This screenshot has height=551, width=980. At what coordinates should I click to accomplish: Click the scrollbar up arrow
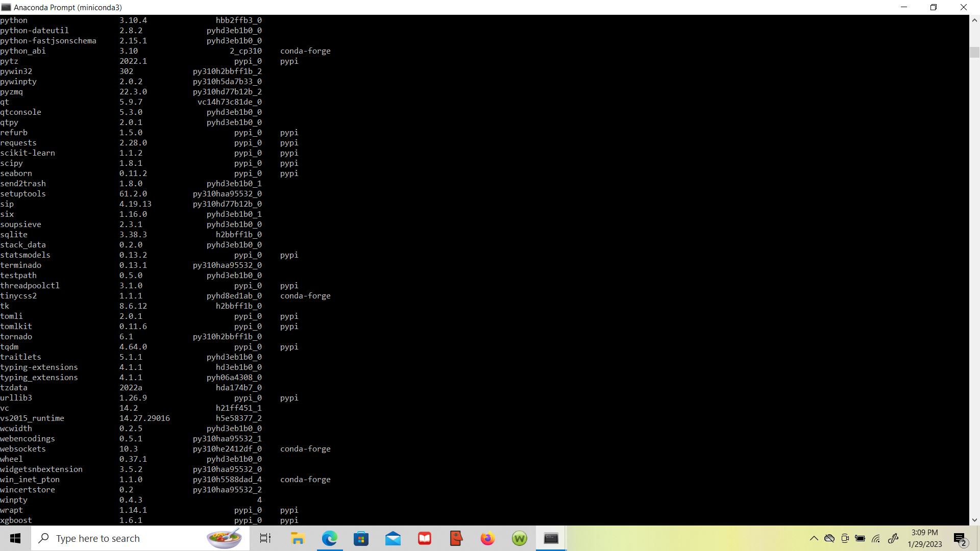click(974, 20)
